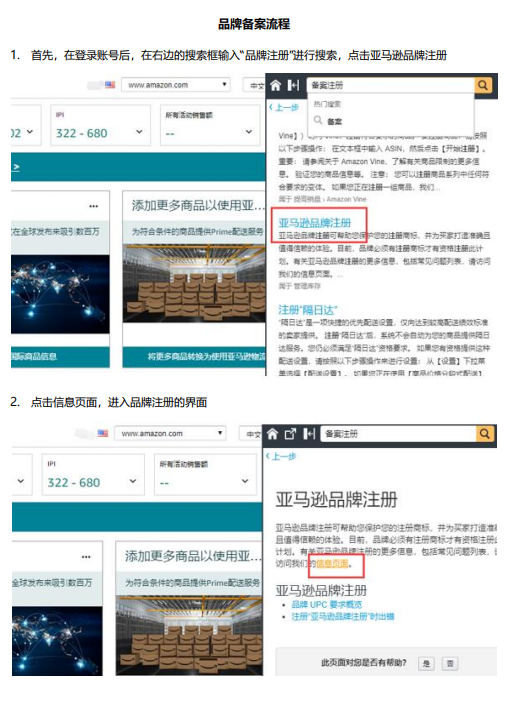The image size is (526, 712).
Task: Click collapse-panel icon in step 2 help panel
Action: pyautogui.click(x=309, y=434)
